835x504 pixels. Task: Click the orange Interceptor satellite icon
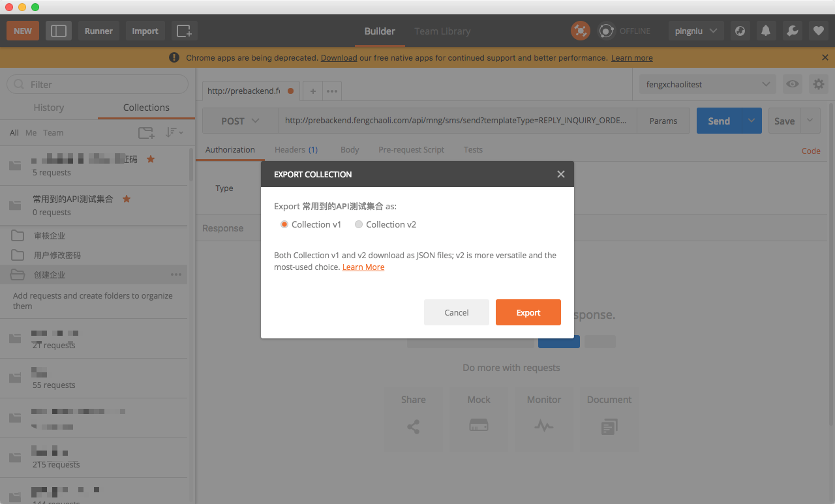pos(580,31)
